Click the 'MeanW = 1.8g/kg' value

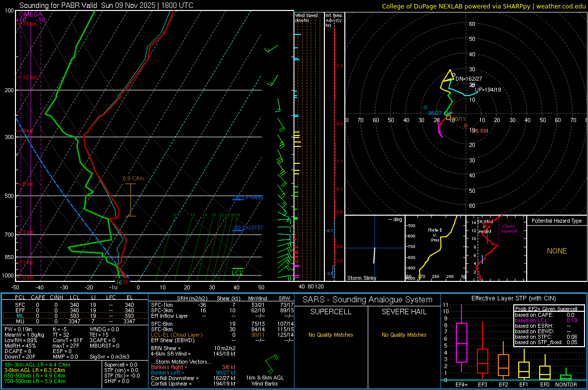[24, 335]
